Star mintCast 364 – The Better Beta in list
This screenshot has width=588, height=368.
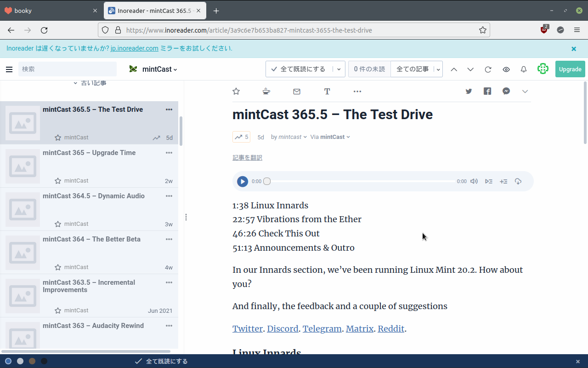click(x=58, y=267)
